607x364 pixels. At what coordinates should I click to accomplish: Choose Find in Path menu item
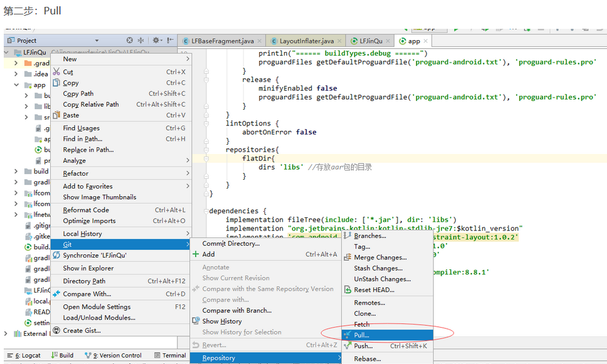(x=121, y=138)
